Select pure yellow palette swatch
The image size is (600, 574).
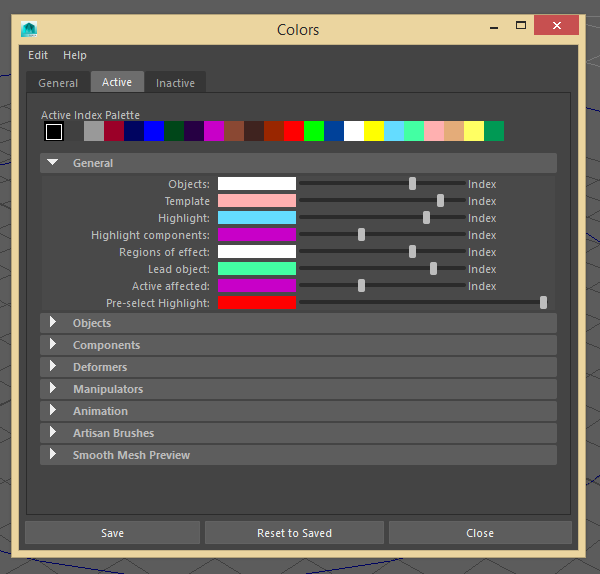pyautogui.click(x=374, y=131)
